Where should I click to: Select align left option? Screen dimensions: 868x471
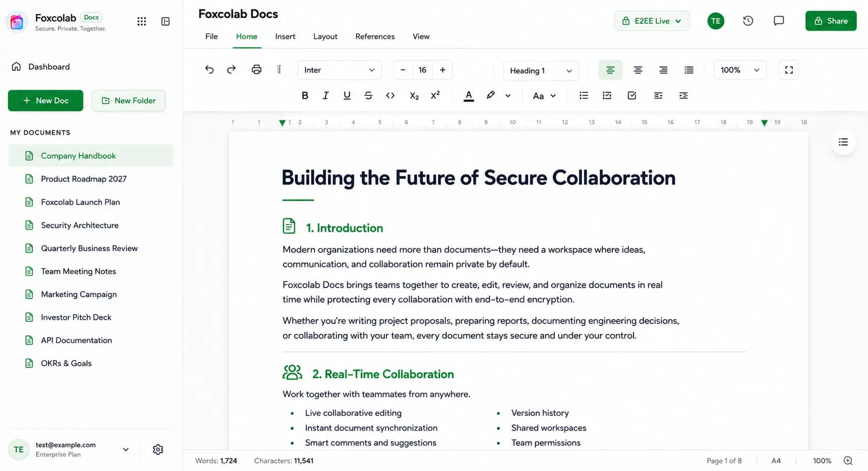click(x=610, y=70)
